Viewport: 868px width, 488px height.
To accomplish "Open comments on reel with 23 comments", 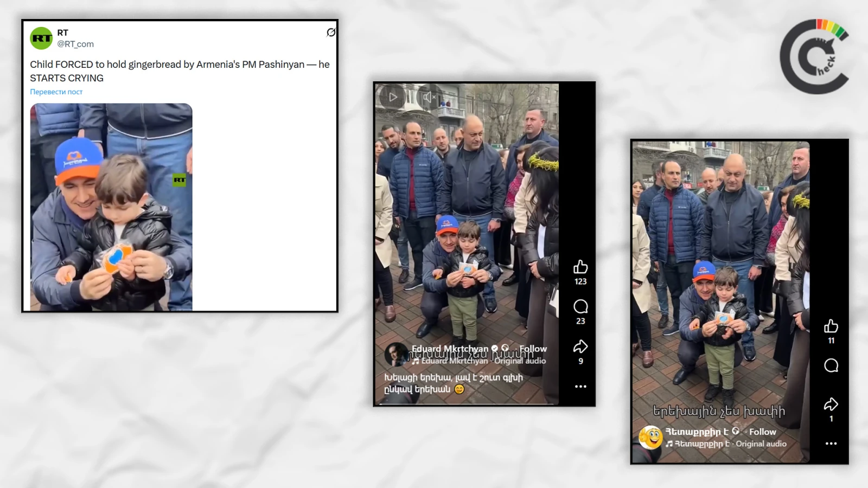I will point(580,307).
